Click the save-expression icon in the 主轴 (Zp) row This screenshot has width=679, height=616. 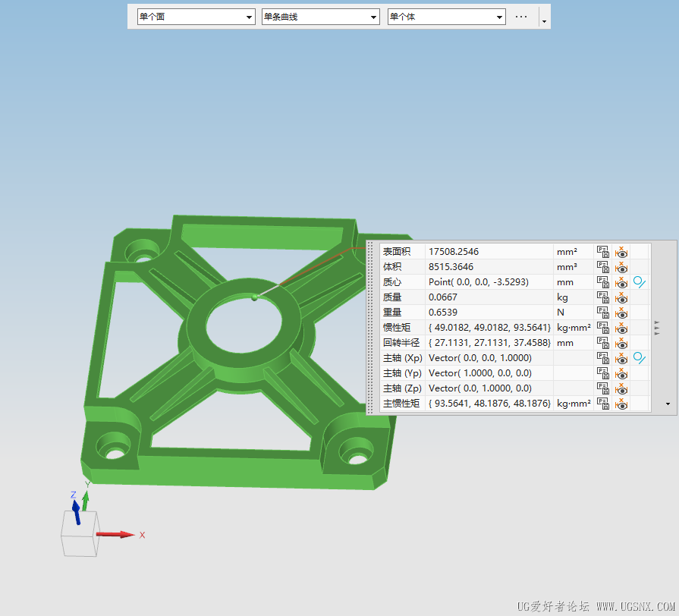point(603,388)
